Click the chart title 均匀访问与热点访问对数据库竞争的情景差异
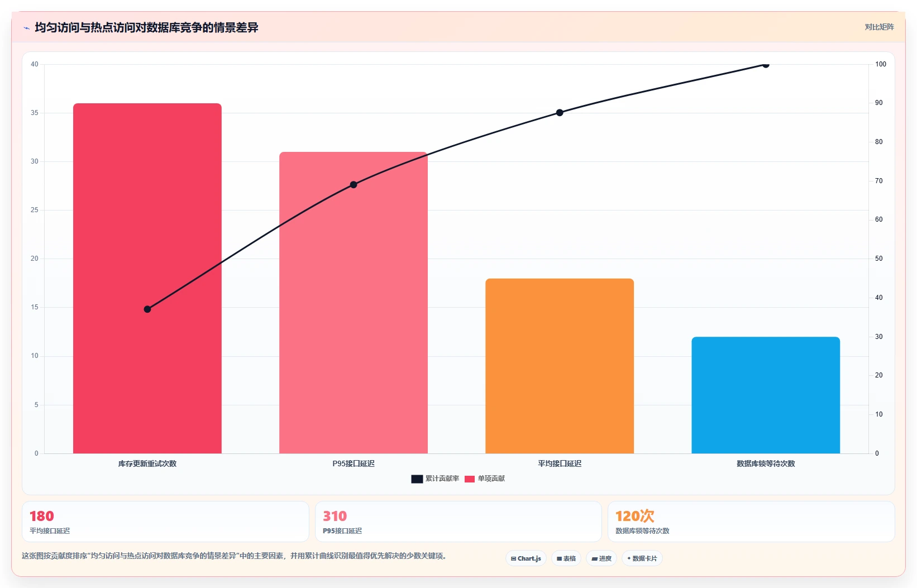Viewport: 917px width, 588px height. (146, 27)
